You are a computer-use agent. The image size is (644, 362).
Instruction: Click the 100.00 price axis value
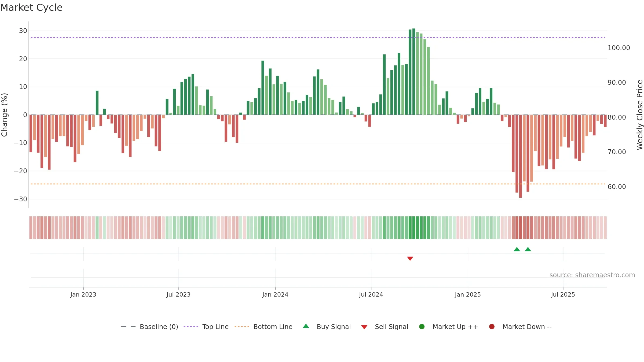click(619, 48)
